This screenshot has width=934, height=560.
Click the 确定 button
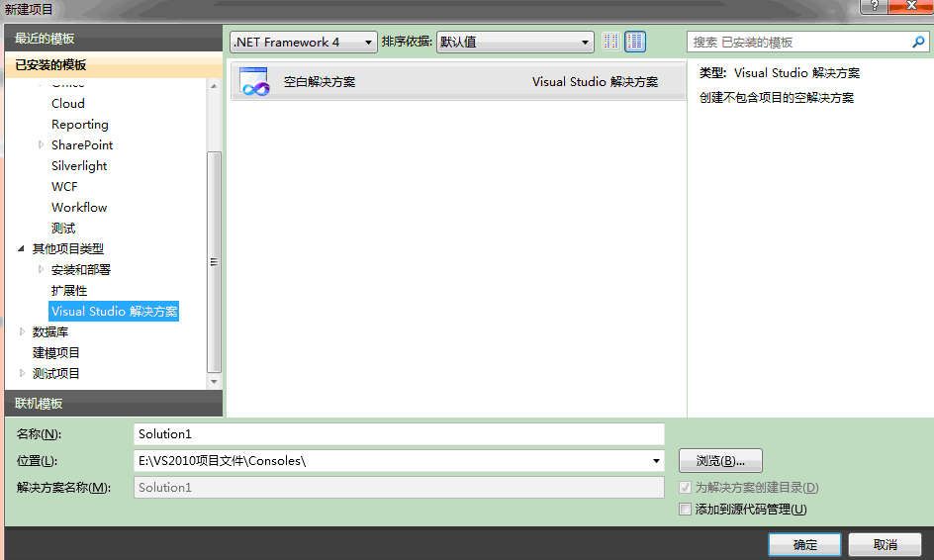click(x=804, y=544)
